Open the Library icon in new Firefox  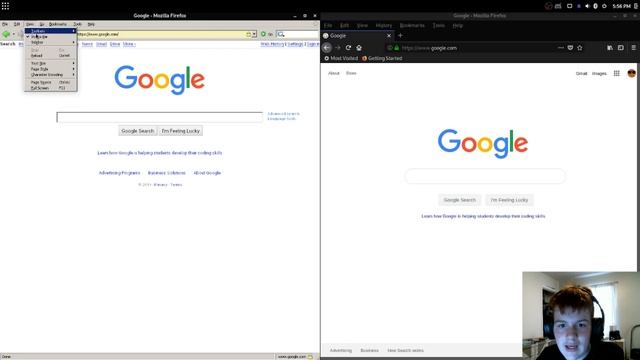[x=610, y=48]
